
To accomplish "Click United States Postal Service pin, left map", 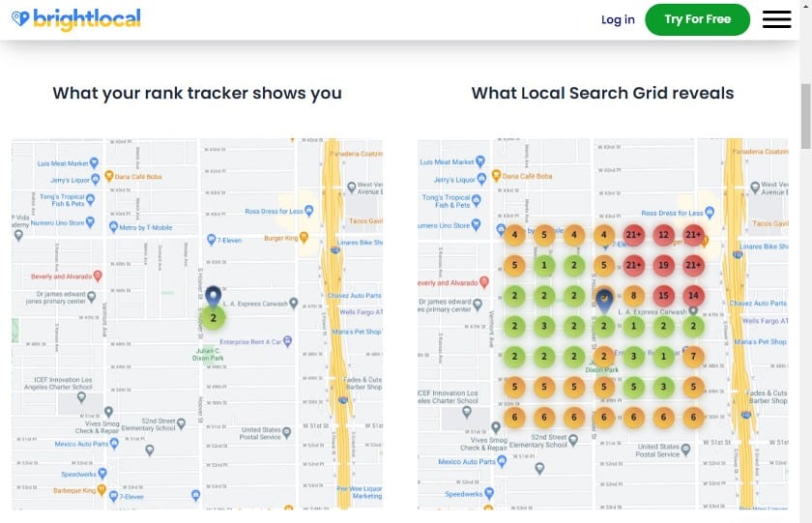I will coord(286,433).
